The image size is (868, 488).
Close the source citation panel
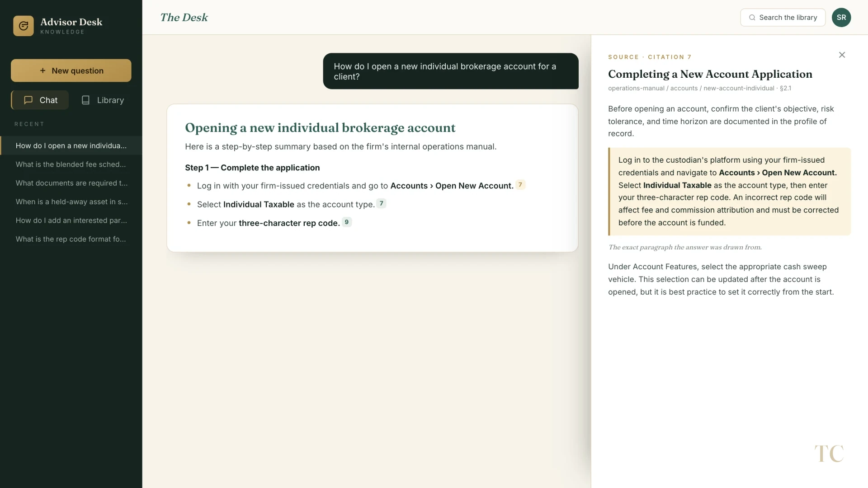point(842,55)
